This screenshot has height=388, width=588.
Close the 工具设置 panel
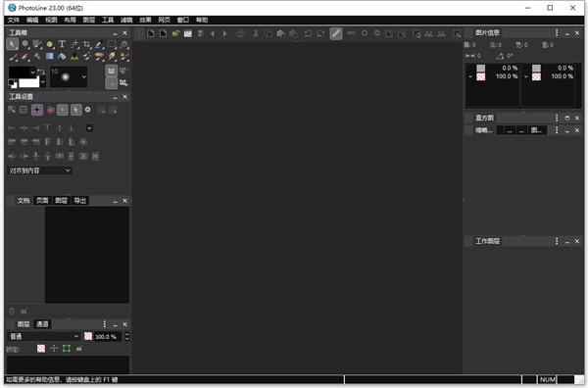click(x=124, y=97)
